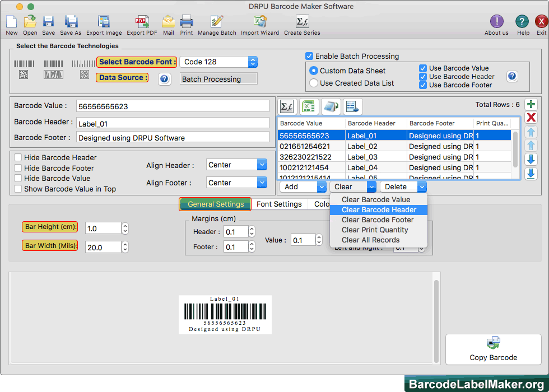The image size is (549, 392).
Task: Delete selected row using the red X icon
Action: click(531, 118)
